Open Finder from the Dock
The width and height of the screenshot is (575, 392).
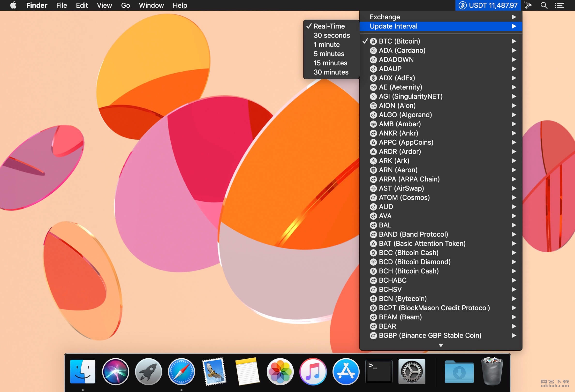(83, 371)
